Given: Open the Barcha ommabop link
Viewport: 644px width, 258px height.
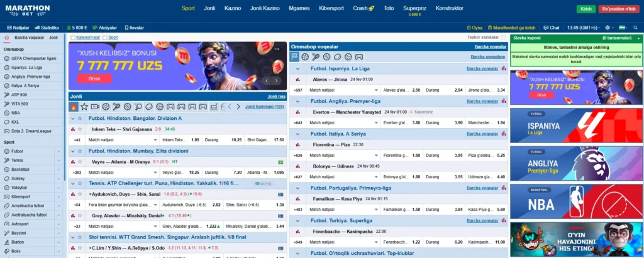Looking at the screenshot, I should coord(488,57).
